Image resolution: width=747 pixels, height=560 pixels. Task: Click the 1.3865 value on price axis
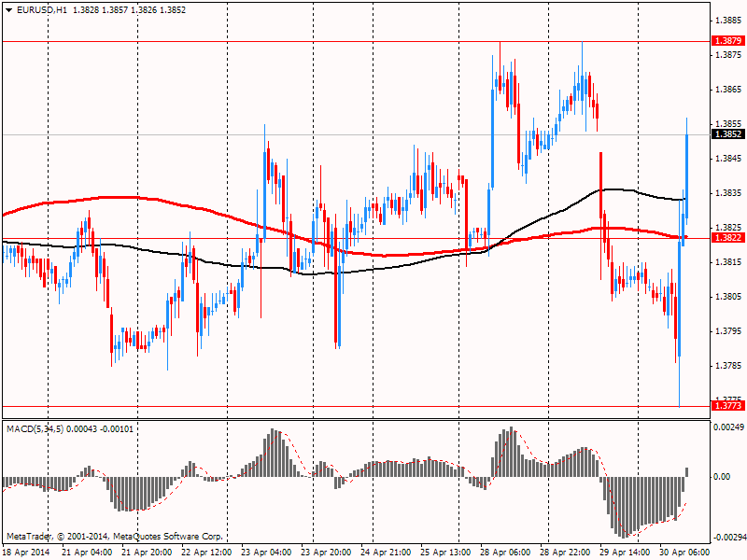[x=727, y=90]
